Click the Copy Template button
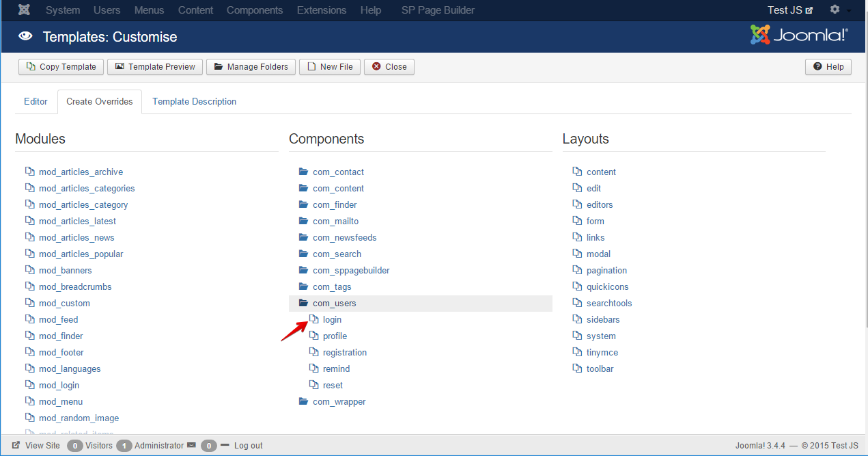This screenshot has height=456, width=868. [x=60, y=66]
